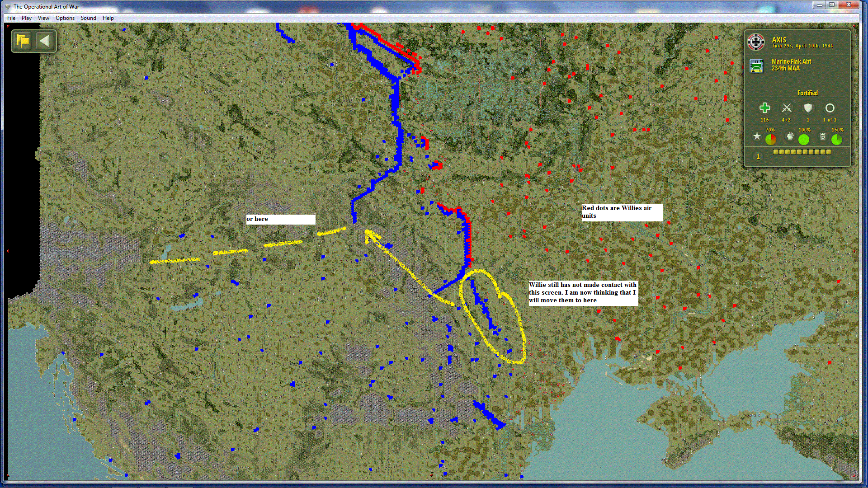Click the Fortified status label
The width and height of the screenshot is (868, 488).
pyautogui.click(x=807, y=93)
